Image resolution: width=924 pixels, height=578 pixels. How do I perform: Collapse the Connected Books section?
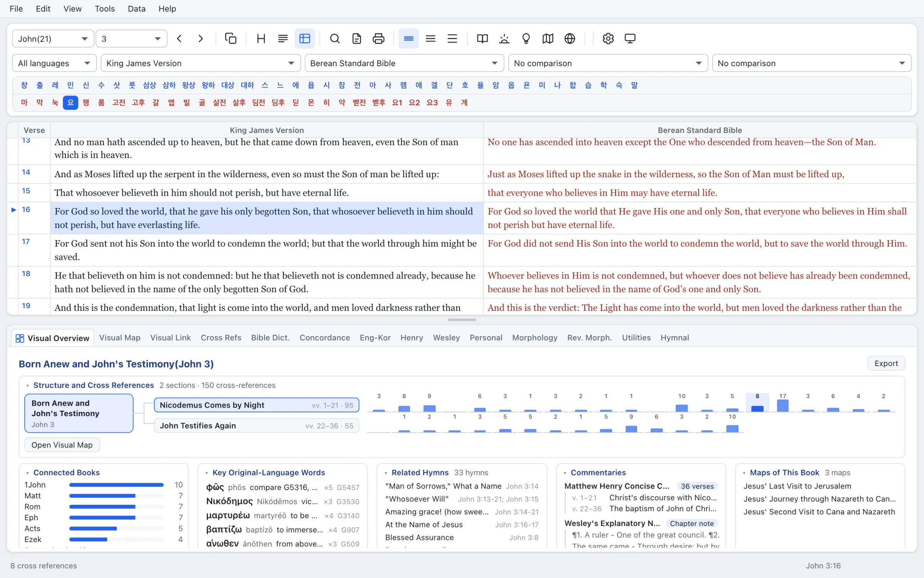coord(28,473)
